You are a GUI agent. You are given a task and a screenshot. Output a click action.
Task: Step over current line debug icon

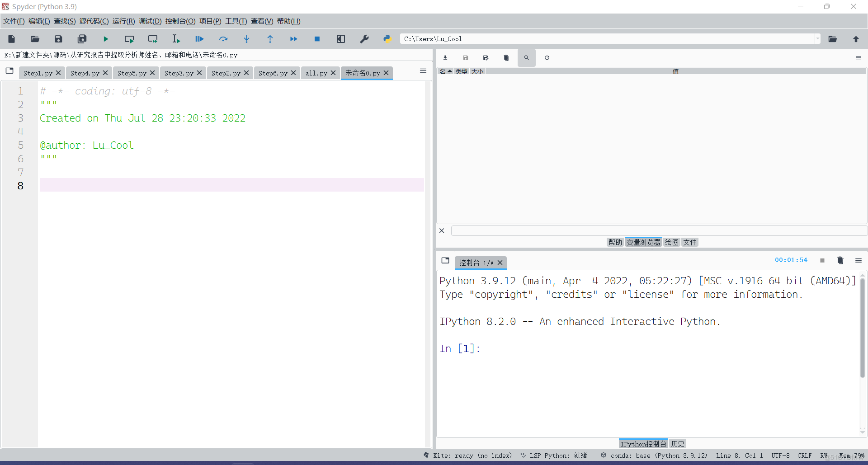[223, 39]
